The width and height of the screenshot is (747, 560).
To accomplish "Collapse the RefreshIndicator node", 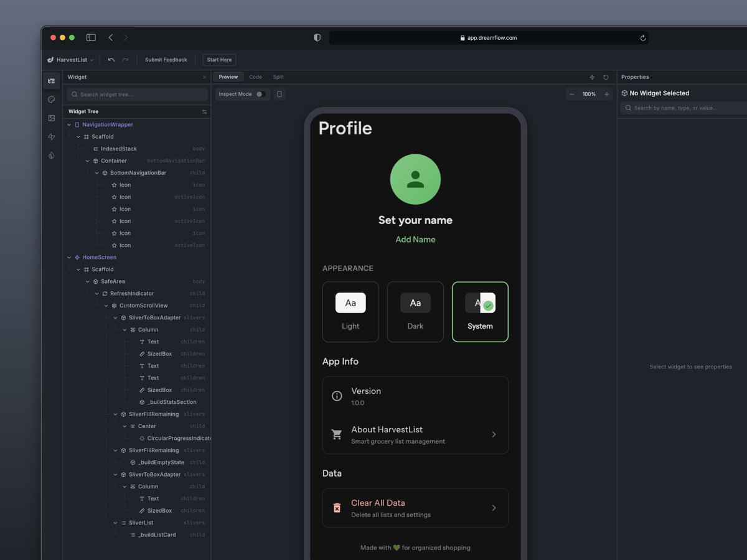I will [97, 294].
